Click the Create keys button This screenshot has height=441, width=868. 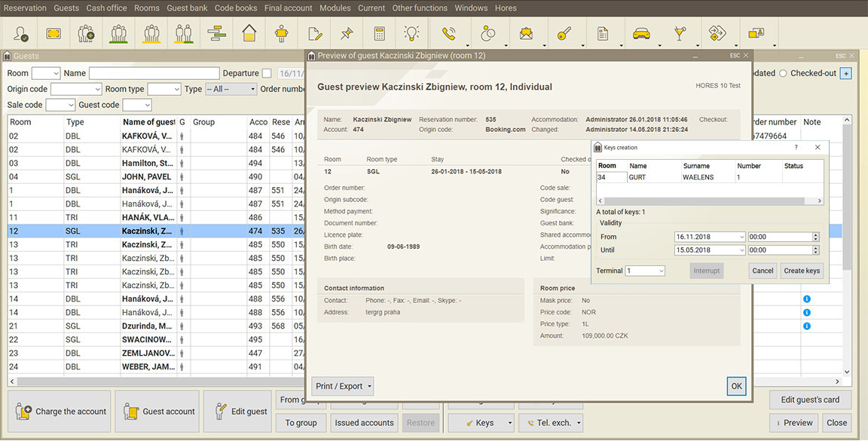[x=802, y=271]
